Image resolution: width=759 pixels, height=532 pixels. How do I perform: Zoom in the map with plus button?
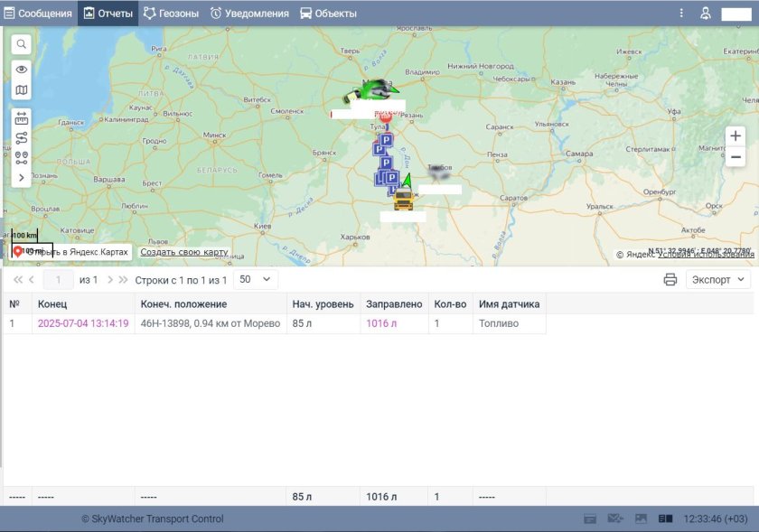pos(736,136)
